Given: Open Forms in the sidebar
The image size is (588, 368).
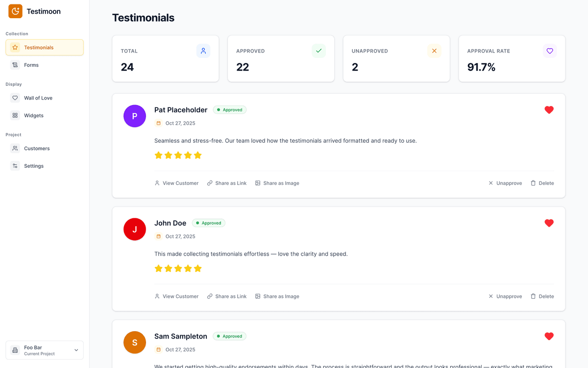Looking at the screenshot, I should [31, 65].
